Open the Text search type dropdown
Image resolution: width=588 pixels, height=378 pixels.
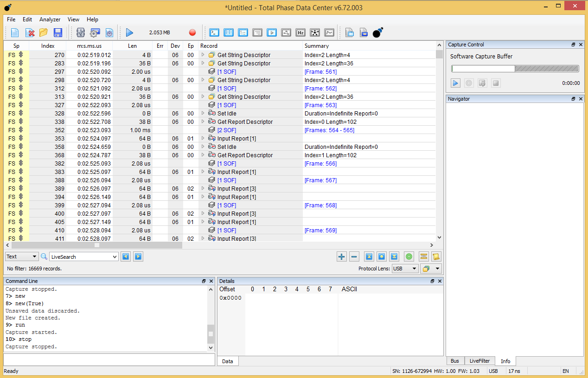point(22,256)
